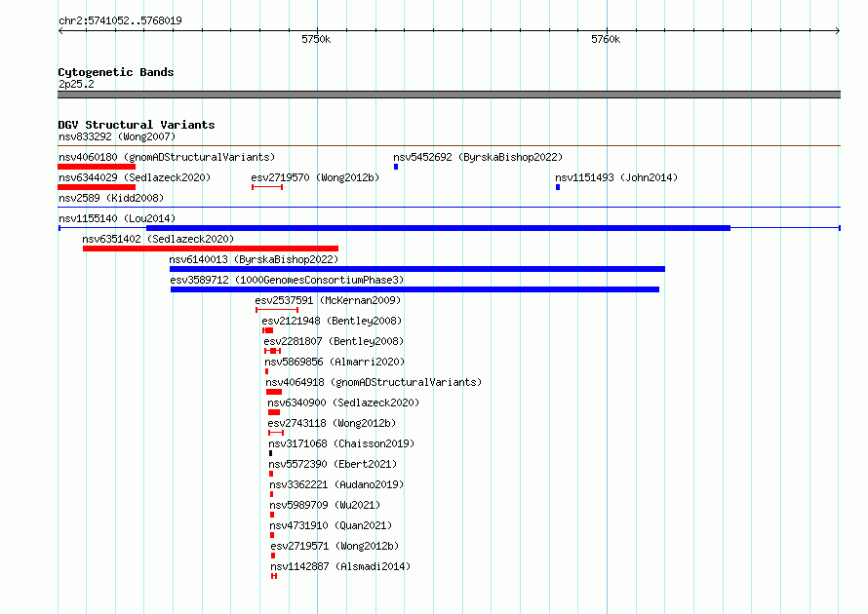Viewport: 868px width, 614px height.
Task: Click esv3589712 (1000GenomesConsortiumPhase3) label
Action: pyautogui.click(x=287, y=280)
